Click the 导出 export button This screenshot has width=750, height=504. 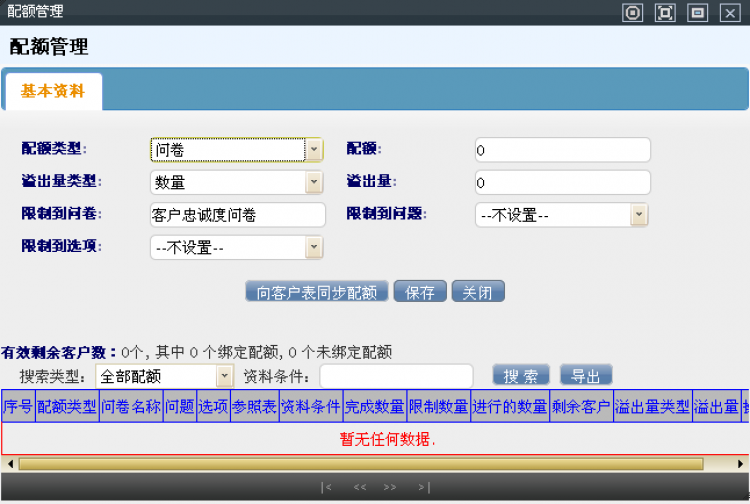pos(586,376)
